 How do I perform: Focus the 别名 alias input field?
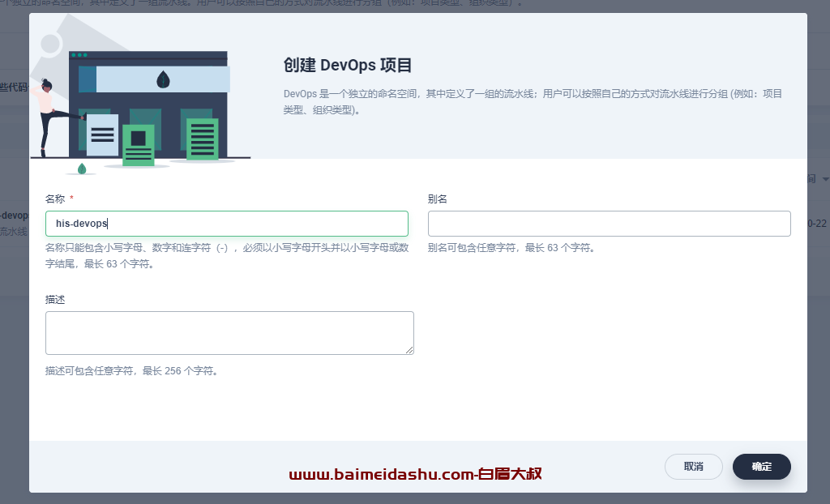[x=610, y=224]
